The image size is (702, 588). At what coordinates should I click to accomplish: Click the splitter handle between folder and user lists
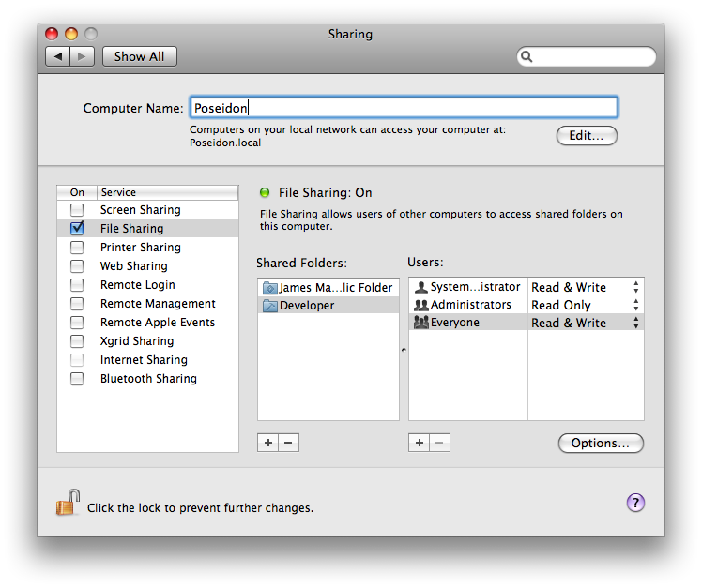click(x=404, y=350)
